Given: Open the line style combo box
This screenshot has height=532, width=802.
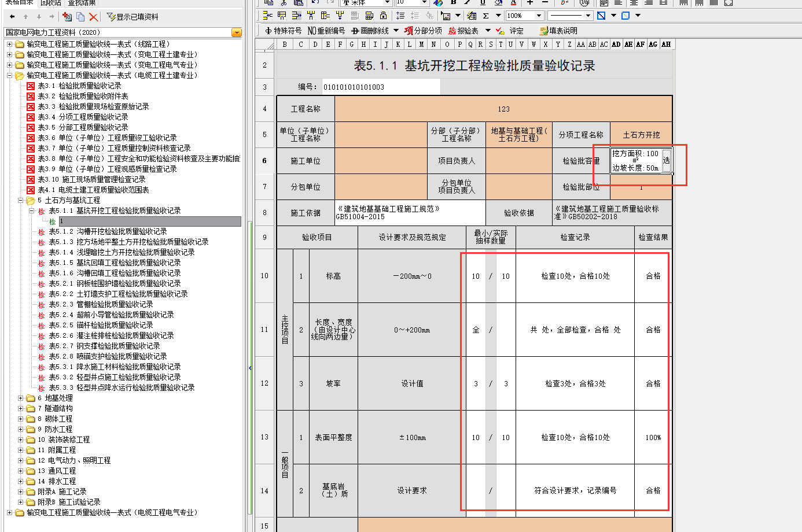Looking at the screenshot, I should click(570, 16).
